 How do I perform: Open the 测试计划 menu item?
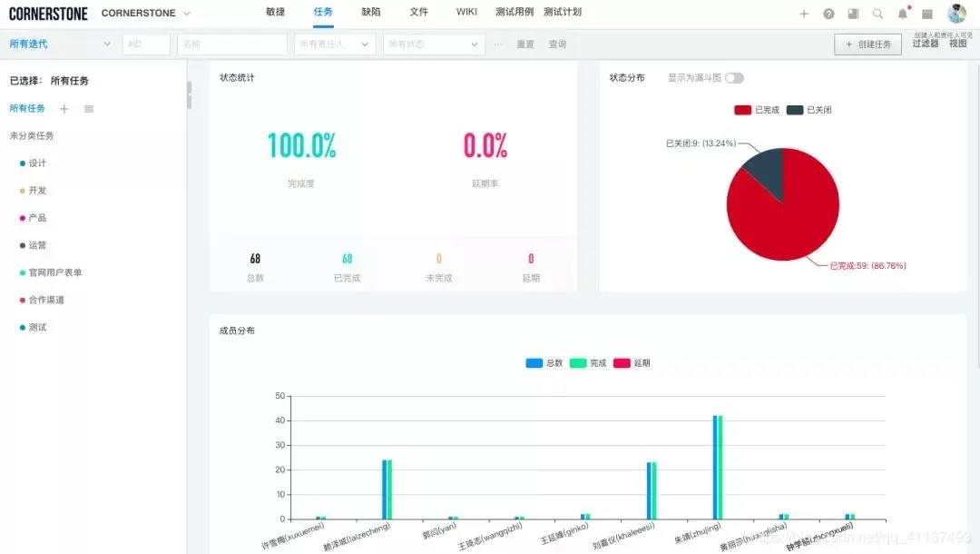pos(564,12)
